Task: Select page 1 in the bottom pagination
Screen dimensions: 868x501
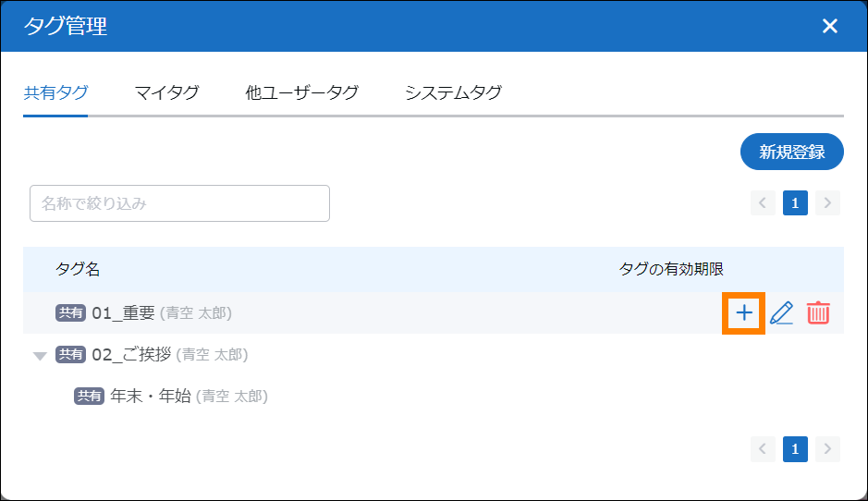Action: coord(795,449)
